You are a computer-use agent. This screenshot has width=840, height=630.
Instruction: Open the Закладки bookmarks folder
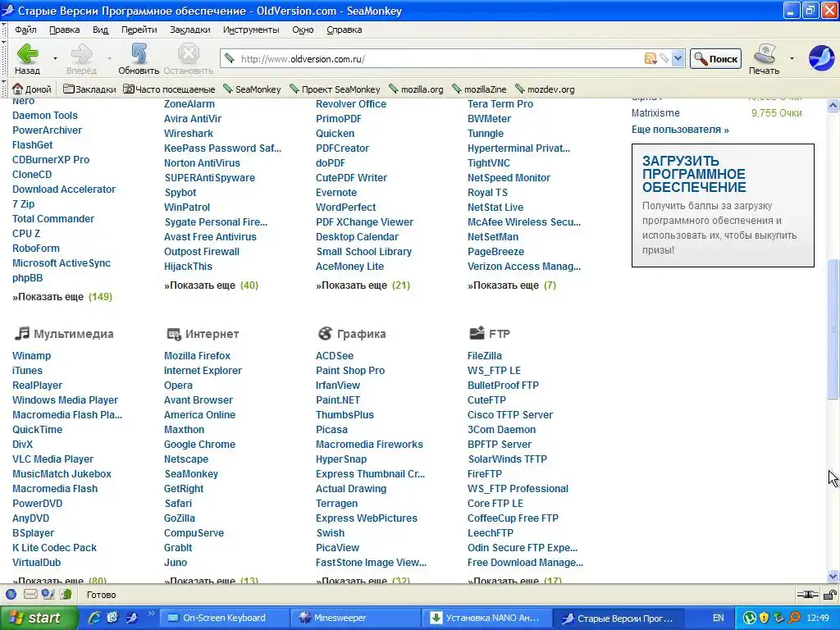click(x=89, y=89)
